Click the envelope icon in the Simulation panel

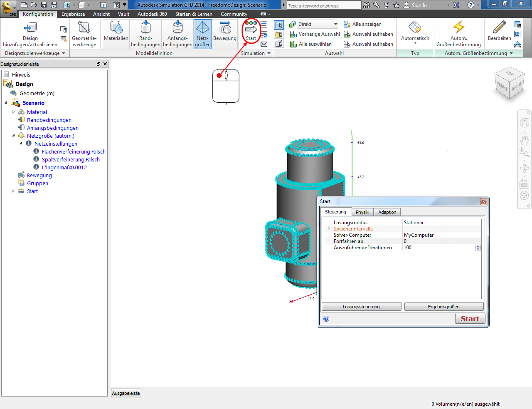(264, 44)
